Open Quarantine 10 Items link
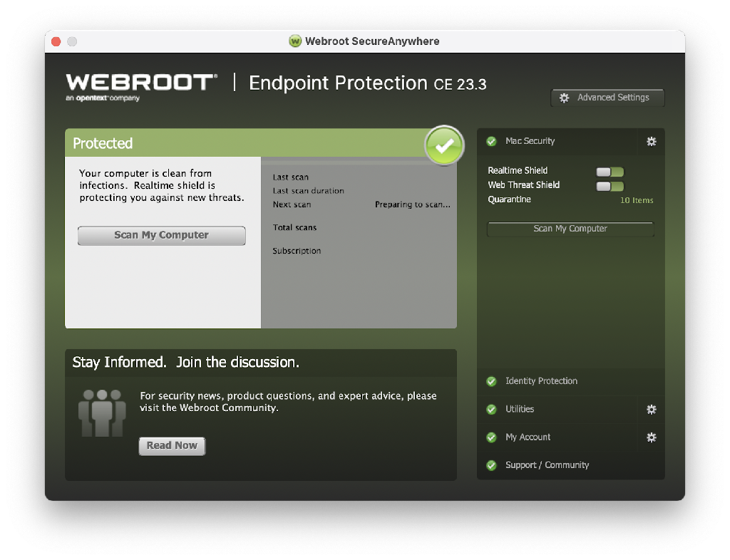 click(637, 200)
